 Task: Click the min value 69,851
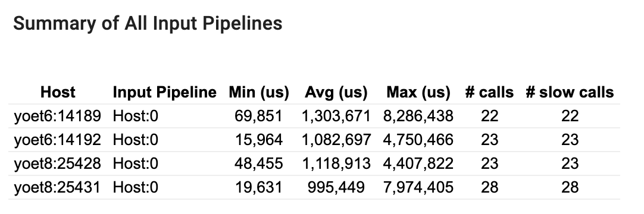(x=258, y=117)
